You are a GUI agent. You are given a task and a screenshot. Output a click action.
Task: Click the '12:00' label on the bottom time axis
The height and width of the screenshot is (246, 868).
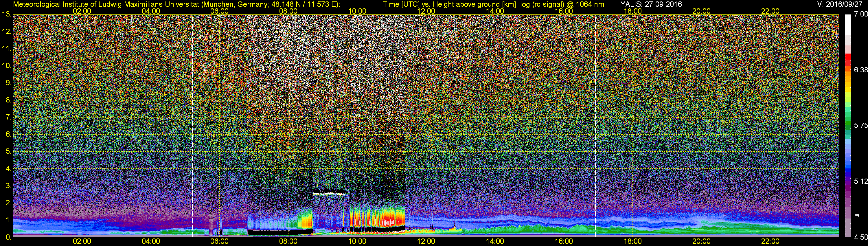[x=426, y=241]
